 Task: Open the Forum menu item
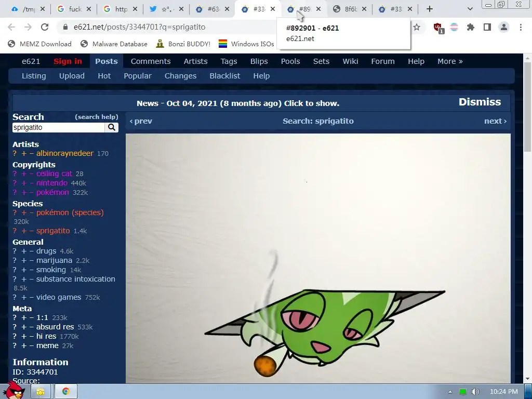(383, 61)
